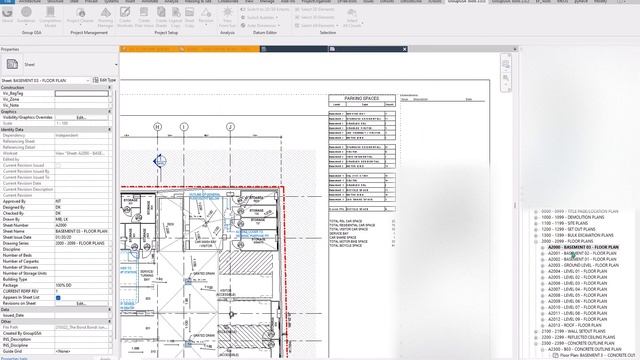
Task: Collapse the Construction properties group
Action: click(x=109, y=87)
